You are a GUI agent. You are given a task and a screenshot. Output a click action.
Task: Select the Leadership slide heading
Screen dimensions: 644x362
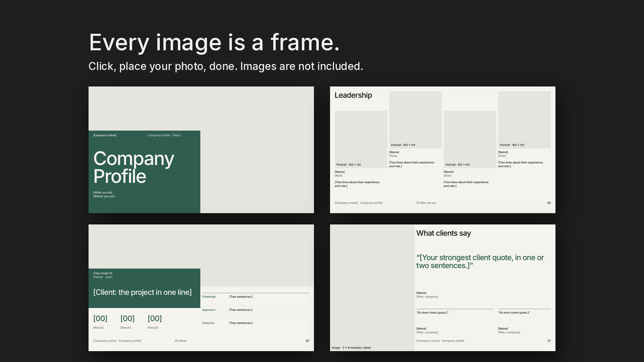point(353,95)
